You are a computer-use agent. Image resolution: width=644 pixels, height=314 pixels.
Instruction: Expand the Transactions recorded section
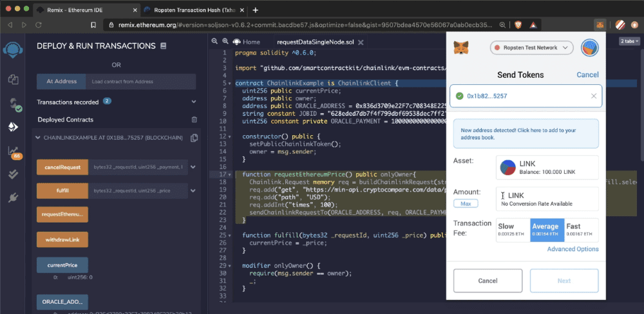pyautogui.click(x=194, y=102)
